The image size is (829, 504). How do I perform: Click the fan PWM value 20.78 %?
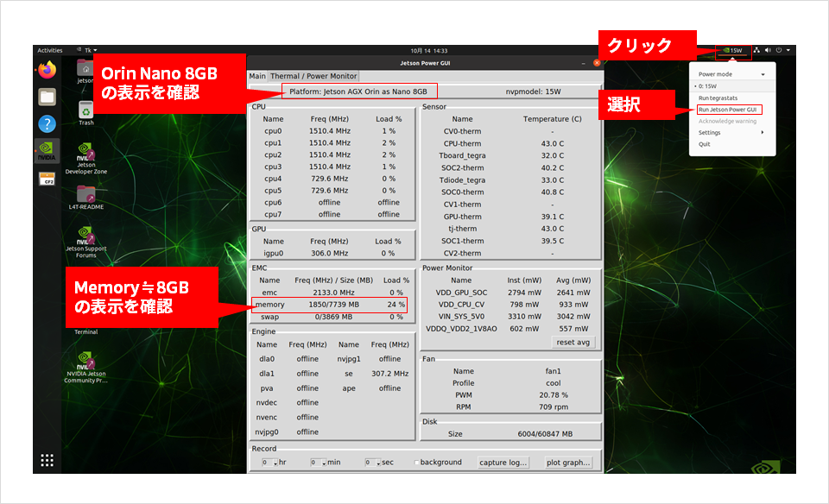click(x=553, y=394)
